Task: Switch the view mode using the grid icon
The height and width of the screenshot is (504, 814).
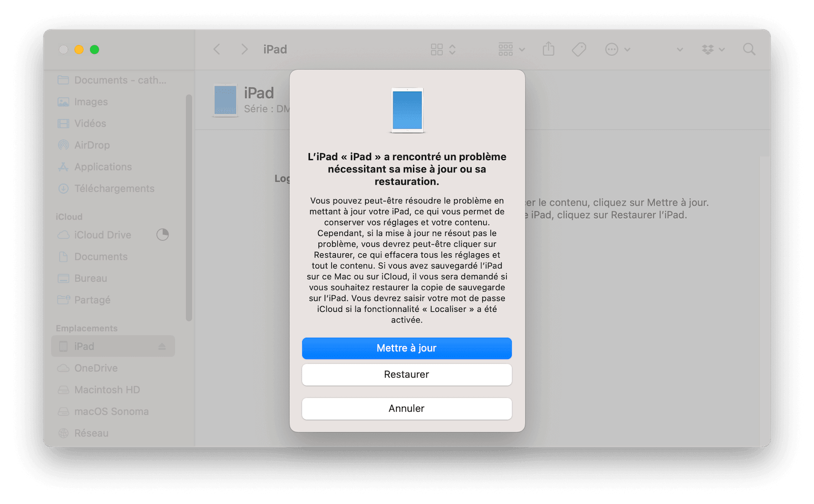Action: point(437,49)
